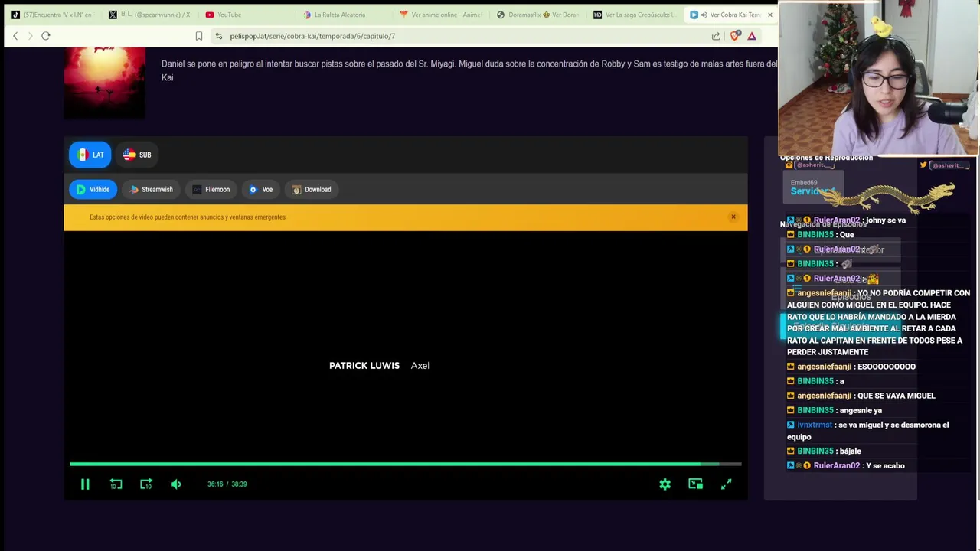
Task: Click the address bar URL field
Action: click(459, 36)
